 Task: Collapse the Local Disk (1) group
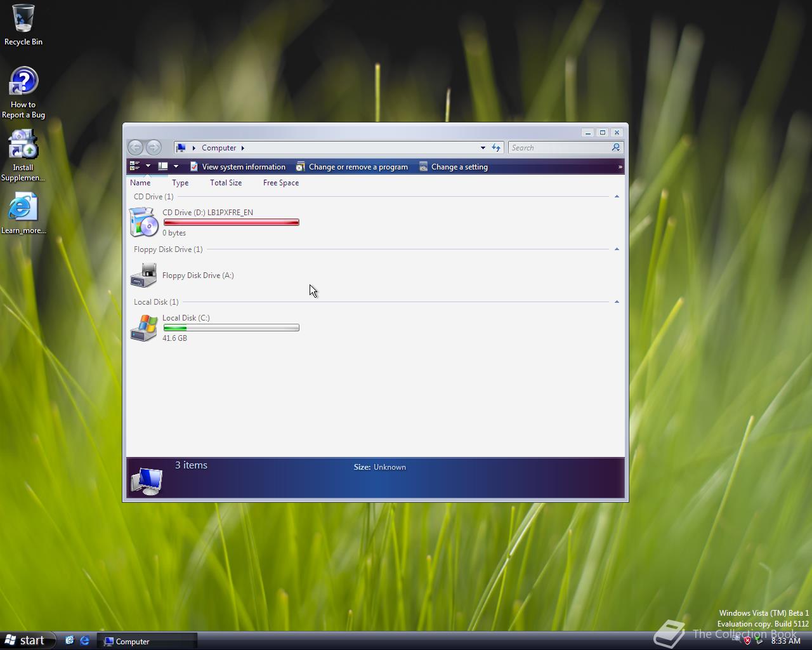(617, 302)
